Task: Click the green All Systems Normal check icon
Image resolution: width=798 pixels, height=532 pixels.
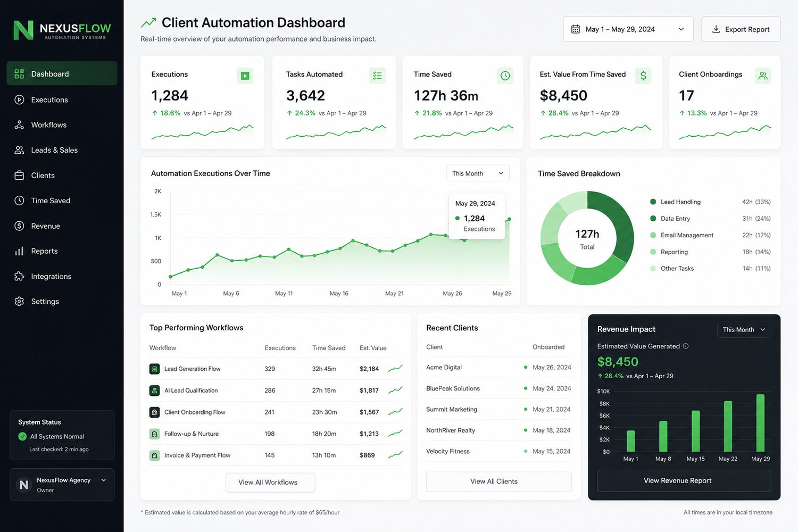Action: 22,436
